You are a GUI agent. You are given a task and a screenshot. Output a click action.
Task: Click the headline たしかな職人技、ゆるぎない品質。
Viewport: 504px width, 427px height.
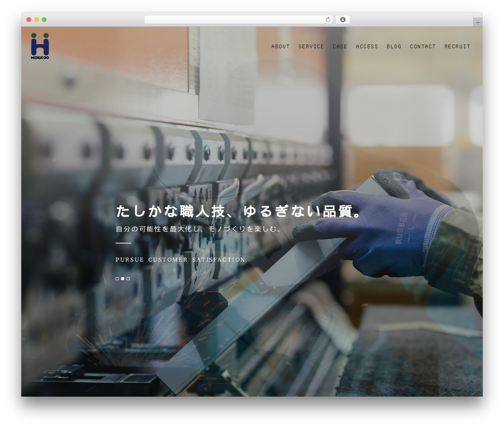click(x=239, y=212)
